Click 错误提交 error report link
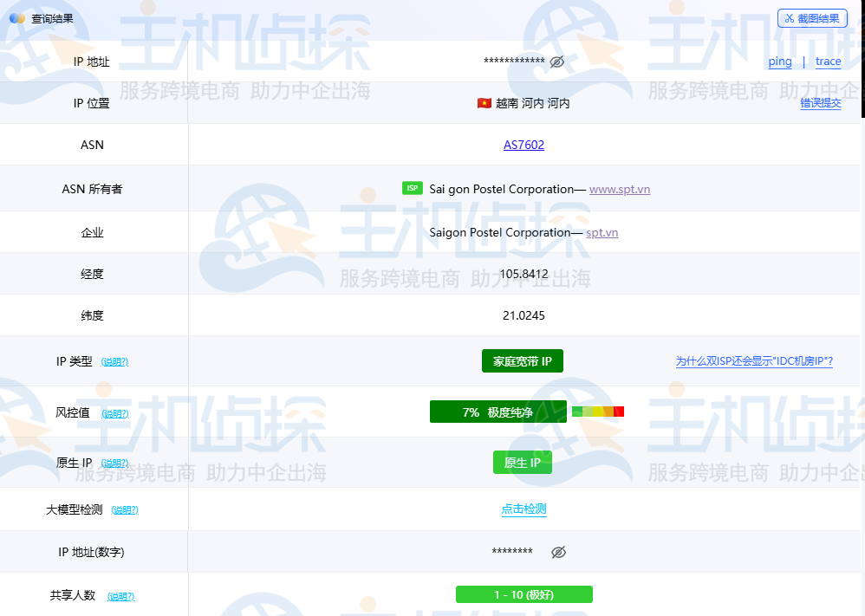 pos(821,103)
